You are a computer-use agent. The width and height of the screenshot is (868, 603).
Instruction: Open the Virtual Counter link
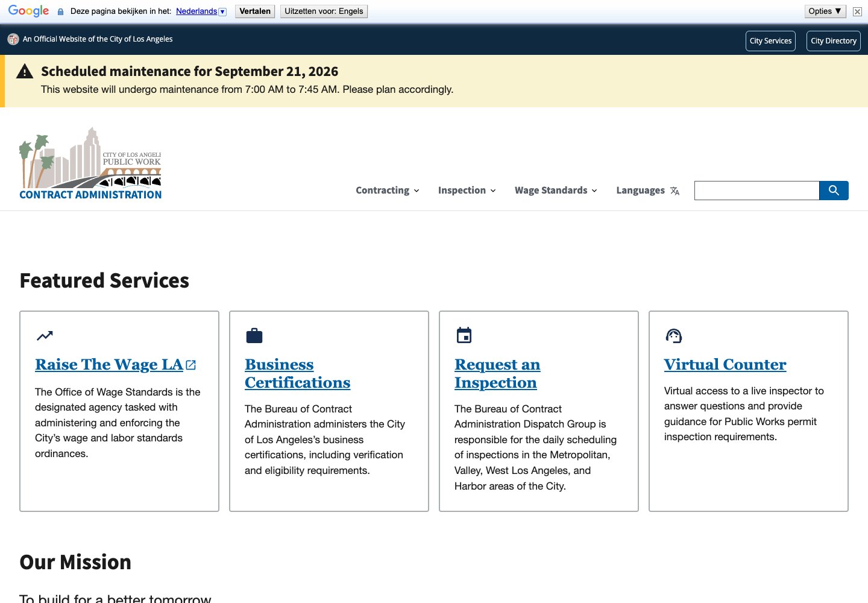725,365
